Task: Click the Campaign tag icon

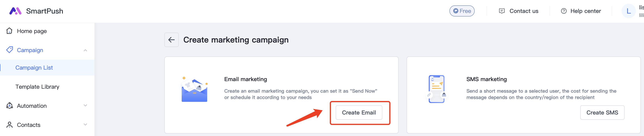Action: pos(10,50)
